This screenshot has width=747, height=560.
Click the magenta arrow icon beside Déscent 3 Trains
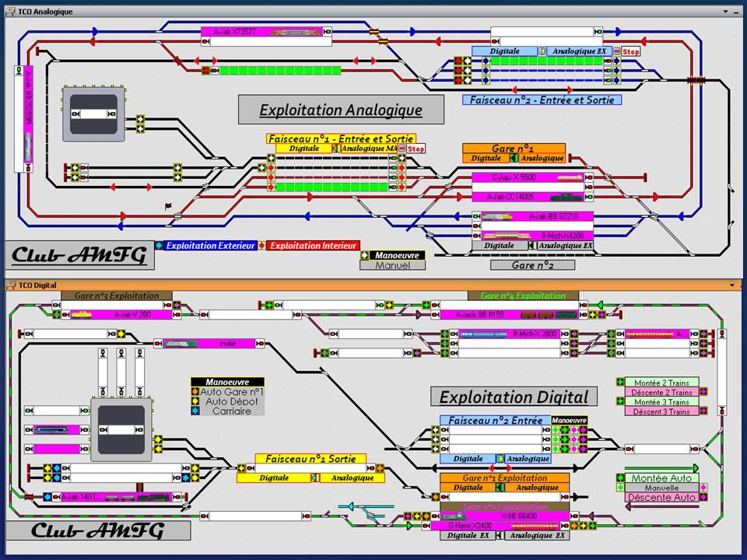pyautogui.click(x=703, y=411)
